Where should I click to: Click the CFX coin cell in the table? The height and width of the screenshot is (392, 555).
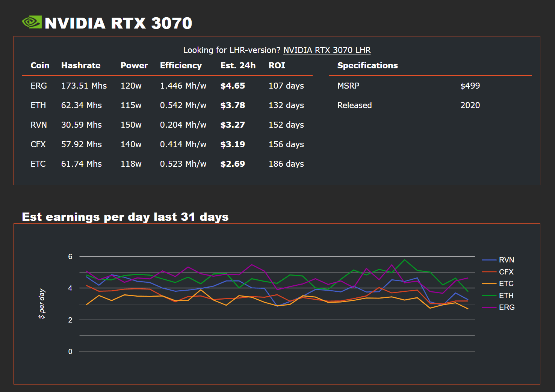(38, 144)
